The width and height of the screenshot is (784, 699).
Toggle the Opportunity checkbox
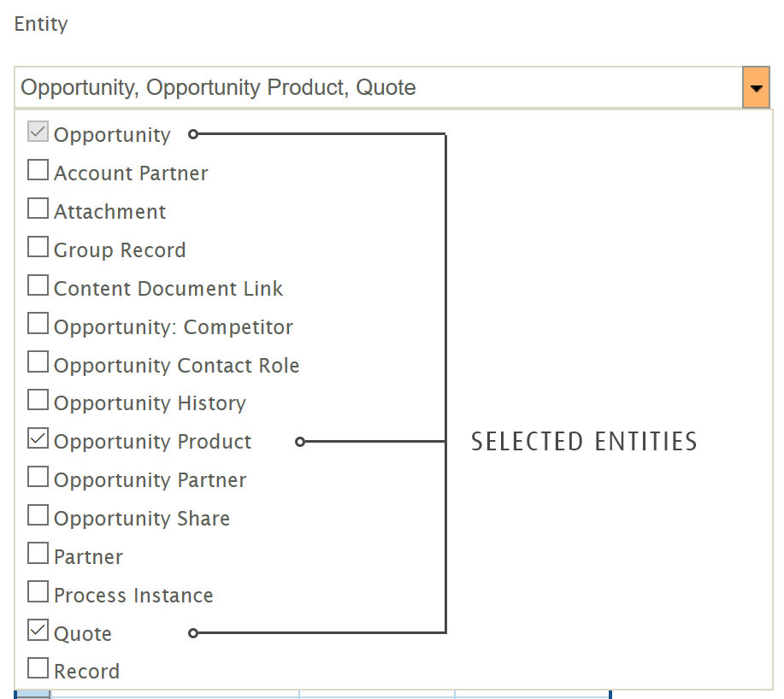pyautogui.click(x=38, y=133)
